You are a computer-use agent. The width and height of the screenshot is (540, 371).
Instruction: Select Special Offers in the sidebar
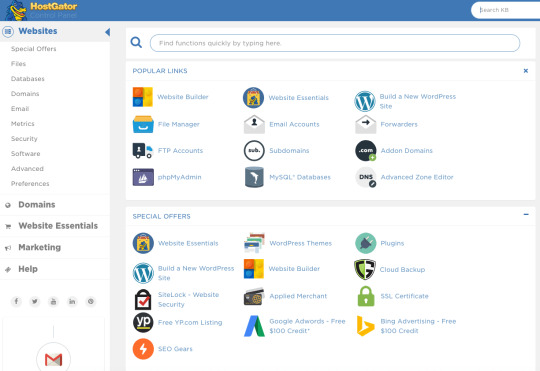pyautogui.click(x=33, y=49)
